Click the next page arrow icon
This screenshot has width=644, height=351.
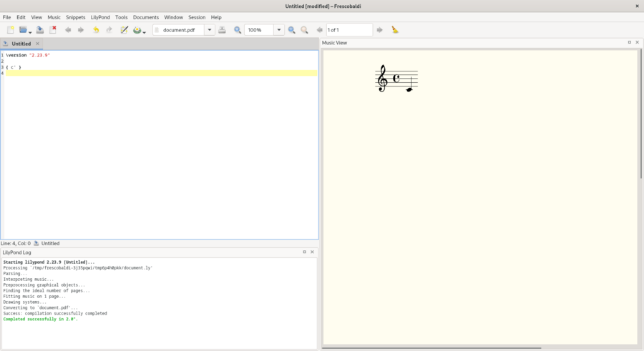(x=379, y=30)
